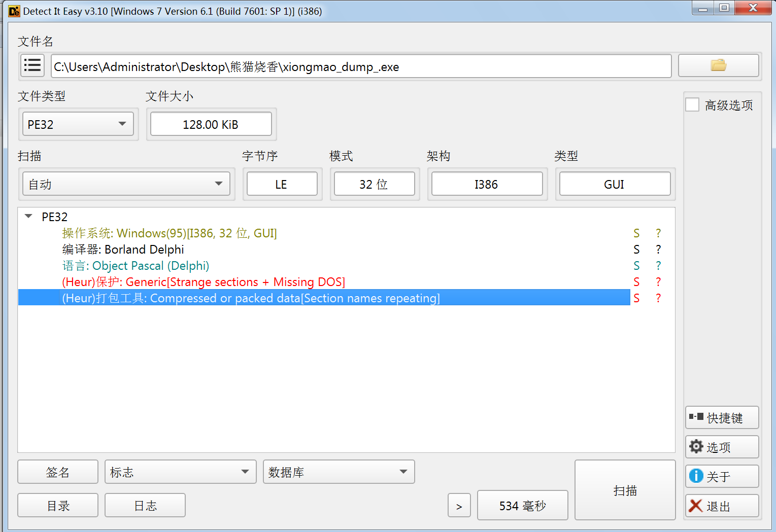
Task: Open the 数据库 database dropdown
Action: 339,472
